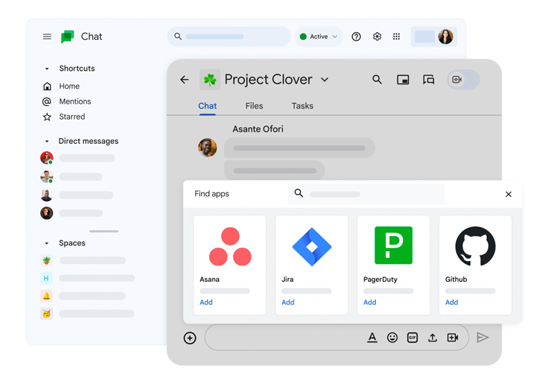
Task: Click the Google Chat logo
Action: tap(67, 36)
